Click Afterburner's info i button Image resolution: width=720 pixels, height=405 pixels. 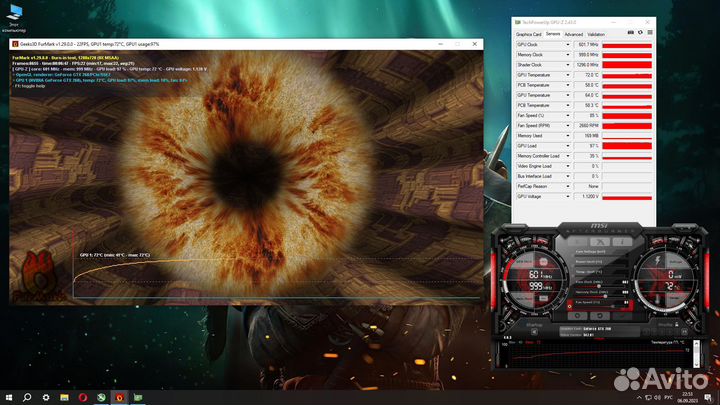pos(621,242)
